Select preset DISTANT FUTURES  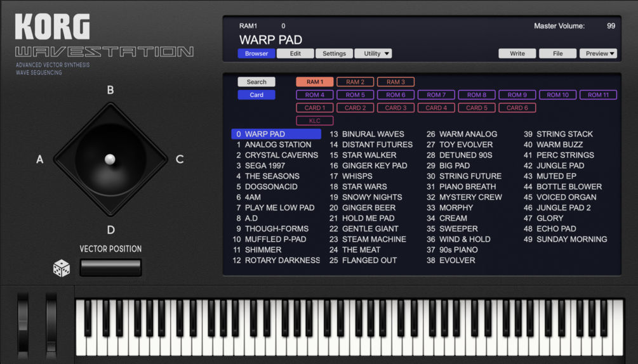(x=377, y=145)
